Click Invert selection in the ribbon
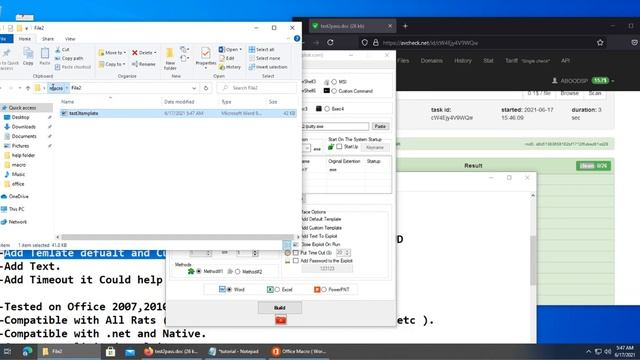Viewport: 640px width, 360px height. [x=268, y=67]
